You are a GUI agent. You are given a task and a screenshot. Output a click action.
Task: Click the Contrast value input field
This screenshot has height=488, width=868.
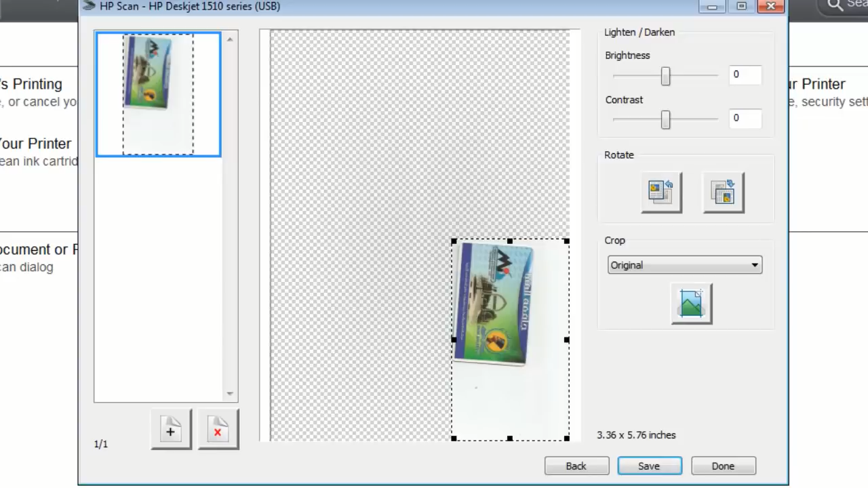tap(745, 118)
